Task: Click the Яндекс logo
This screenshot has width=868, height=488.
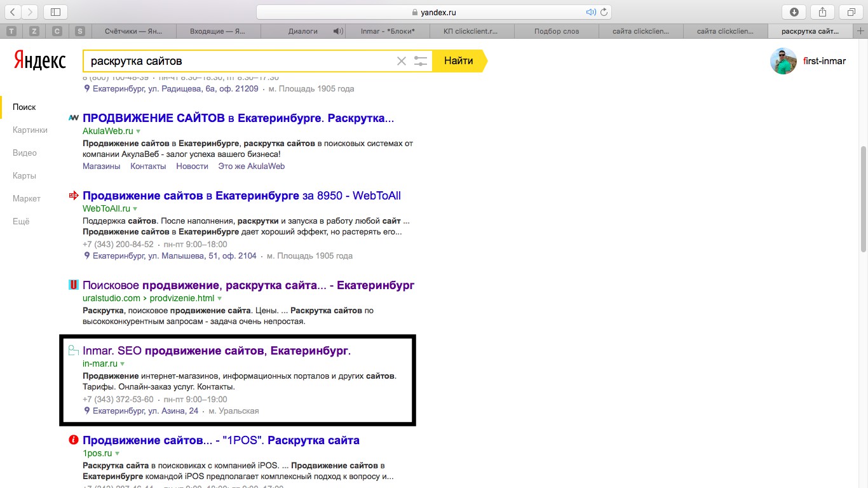Action: (40, 60)
